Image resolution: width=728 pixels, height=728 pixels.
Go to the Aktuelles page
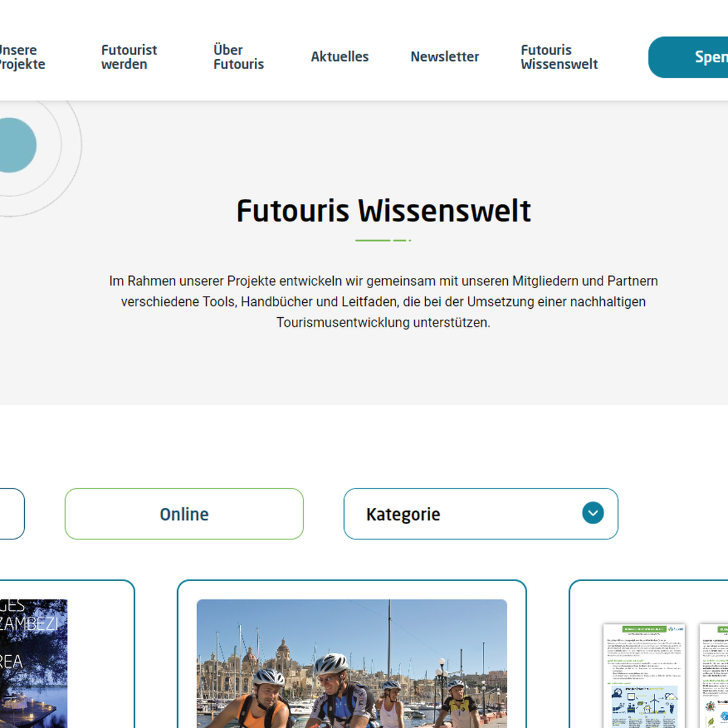click(340, 57)
